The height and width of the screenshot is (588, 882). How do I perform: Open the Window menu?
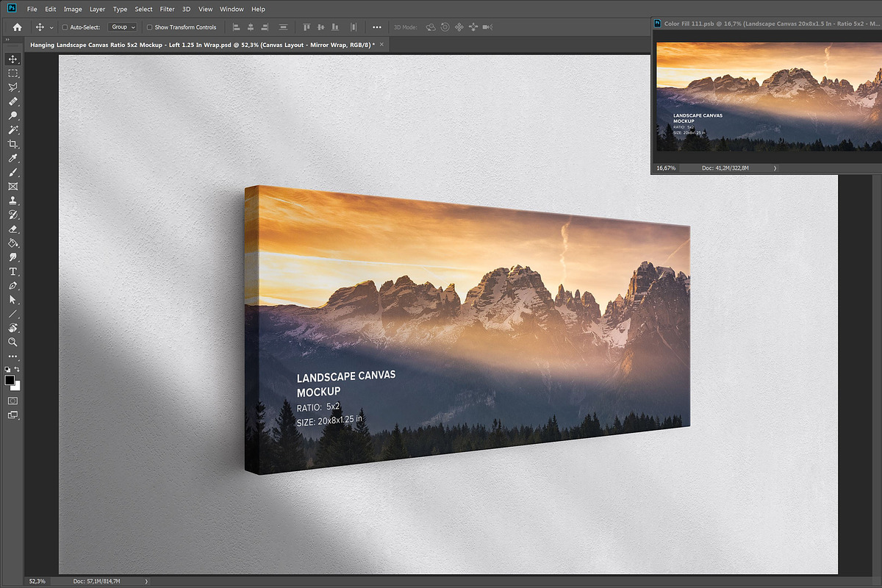[232, 10]
